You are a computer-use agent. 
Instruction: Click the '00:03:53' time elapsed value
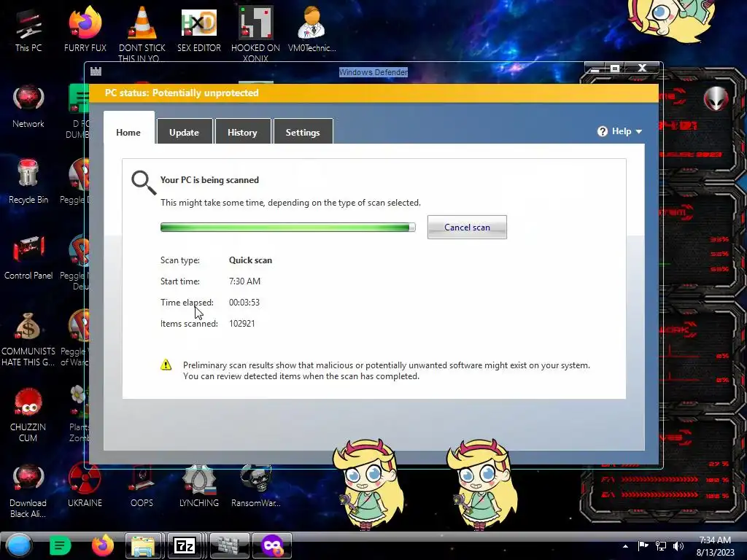(x=244, y=303)
